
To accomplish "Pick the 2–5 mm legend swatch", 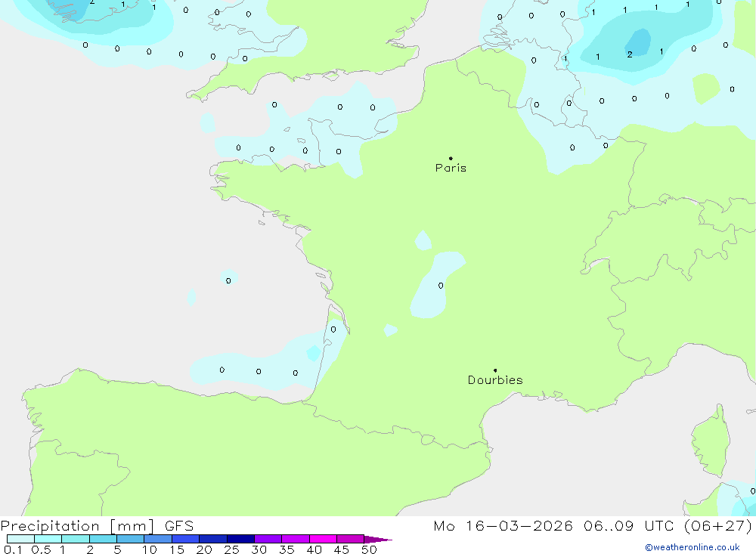I will point(103,539).
